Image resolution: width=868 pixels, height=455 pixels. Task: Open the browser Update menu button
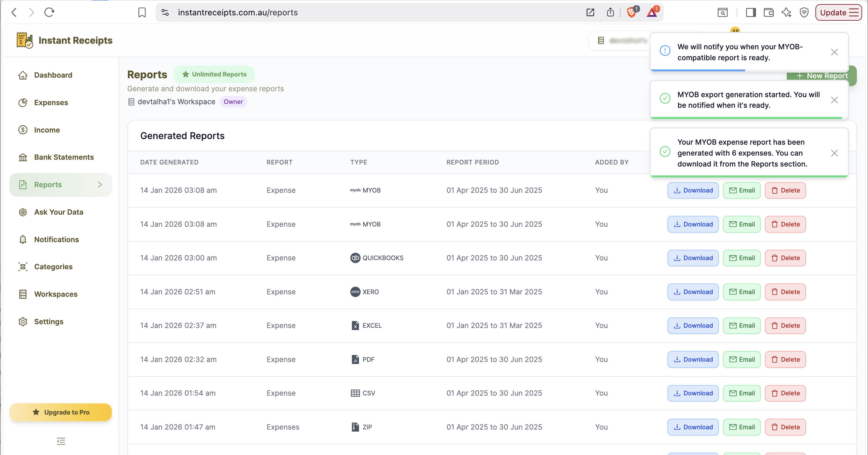(838, 12)
